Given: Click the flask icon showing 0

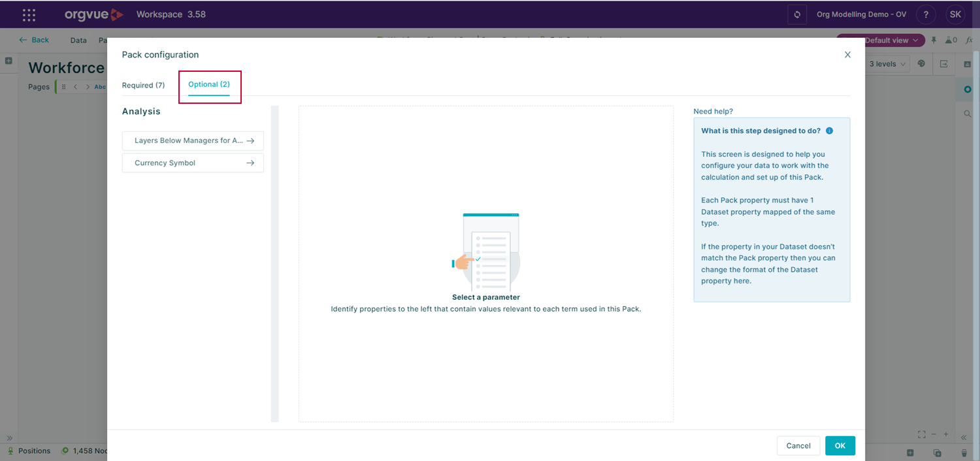Looking at the screenshot, I should [x=951, y=40].
